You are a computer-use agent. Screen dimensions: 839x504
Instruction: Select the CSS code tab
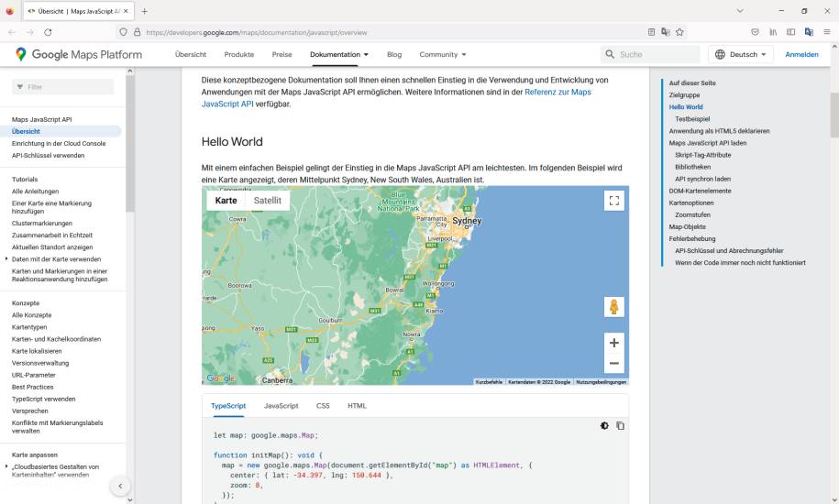point(323,406)
